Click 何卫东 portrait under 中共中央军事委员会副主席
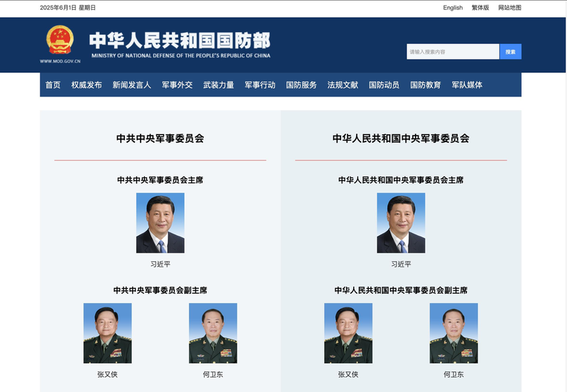 click(213, 333)
